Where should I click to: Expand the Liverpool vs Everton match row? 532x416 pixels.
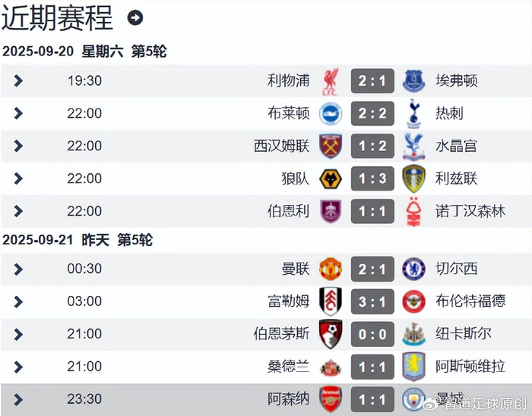pyautogui.click(x=19, y=80)
